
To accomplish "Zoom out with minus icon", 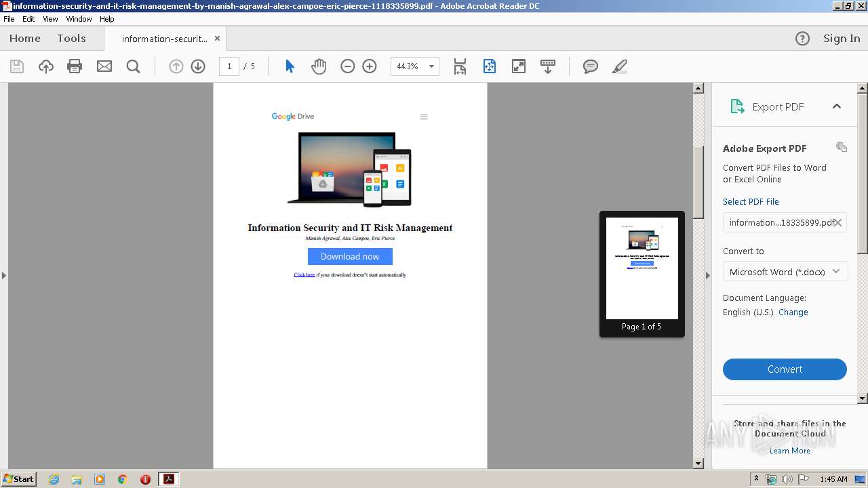I will (x=348, y=66).
